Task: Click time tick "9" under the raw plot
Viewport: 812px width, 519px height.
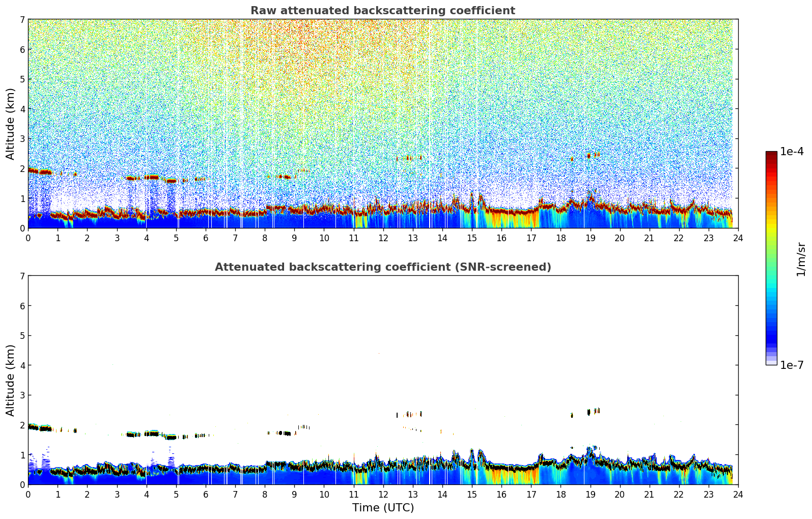Action: point(294,238)
